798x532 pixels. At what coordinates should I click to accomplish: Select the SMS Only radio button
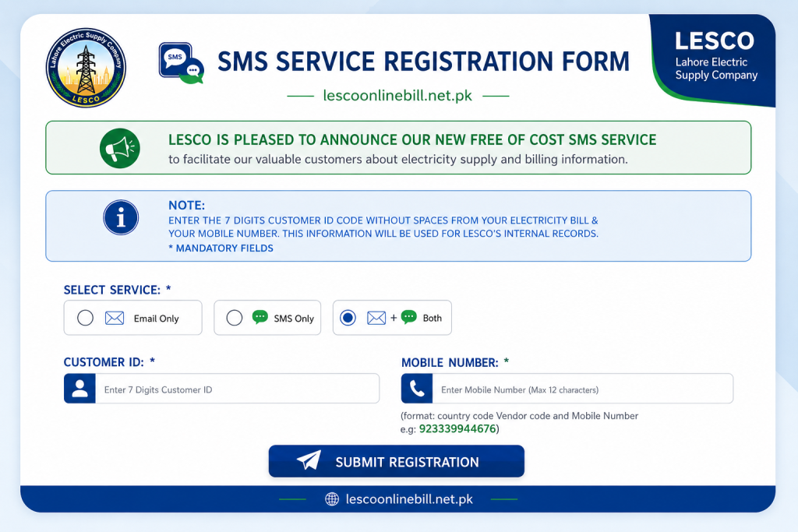(x=234, y=318)
